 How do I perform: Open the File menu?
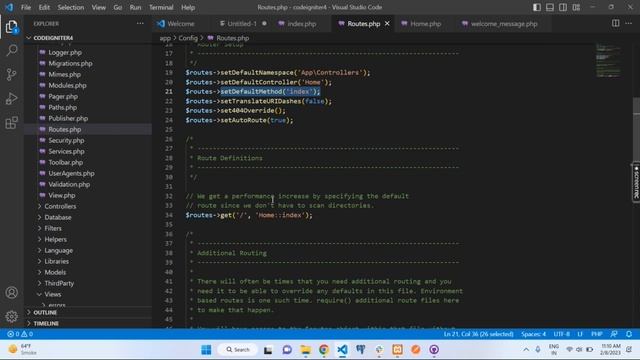point(26,7)
